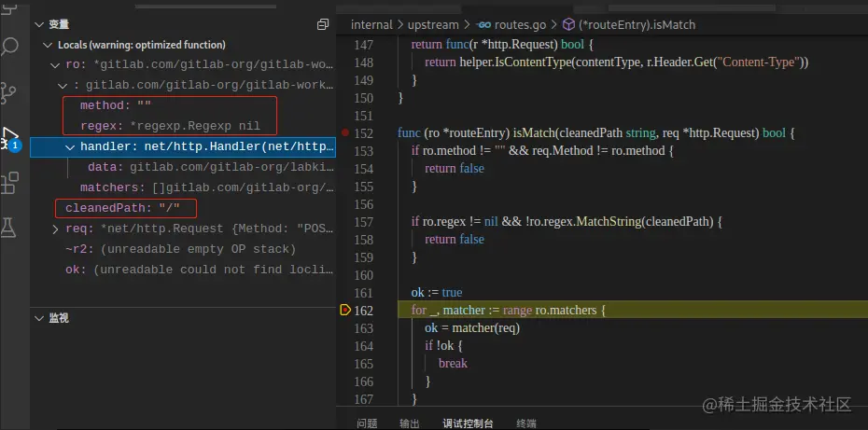Collapse the ro variable node
868x430 pixels.
(x=55, y=65)
